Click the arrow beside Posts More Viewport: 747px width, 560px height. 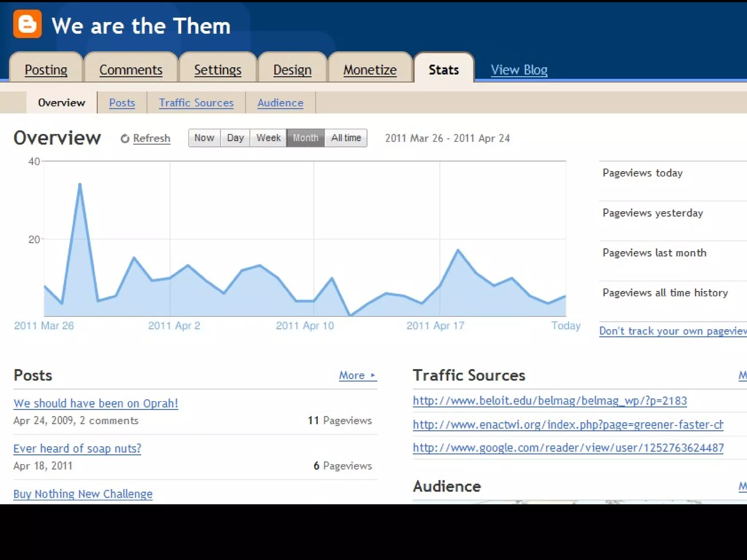(x=372, y=375)
